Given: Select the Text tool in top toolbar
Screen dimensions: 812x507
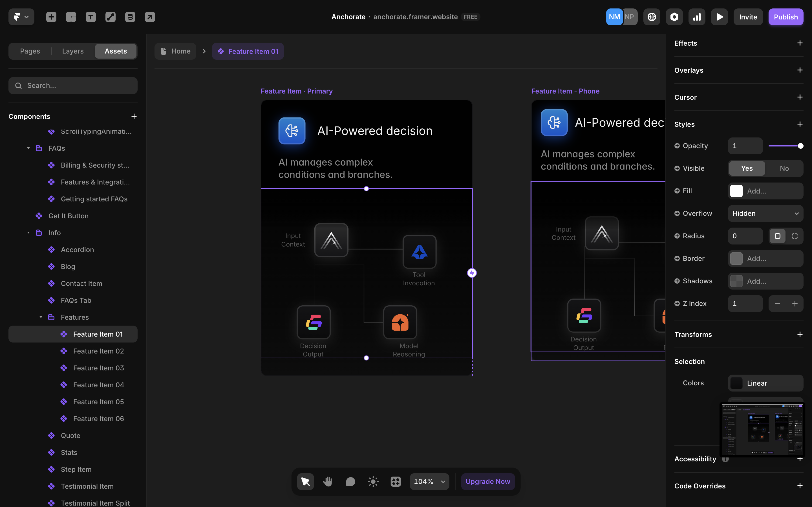Looking at the screenshot, I should tap(91, 17).
